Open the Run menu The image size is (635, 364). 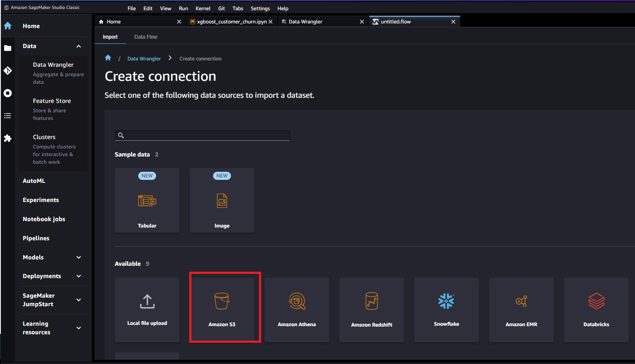click(183, 9)
